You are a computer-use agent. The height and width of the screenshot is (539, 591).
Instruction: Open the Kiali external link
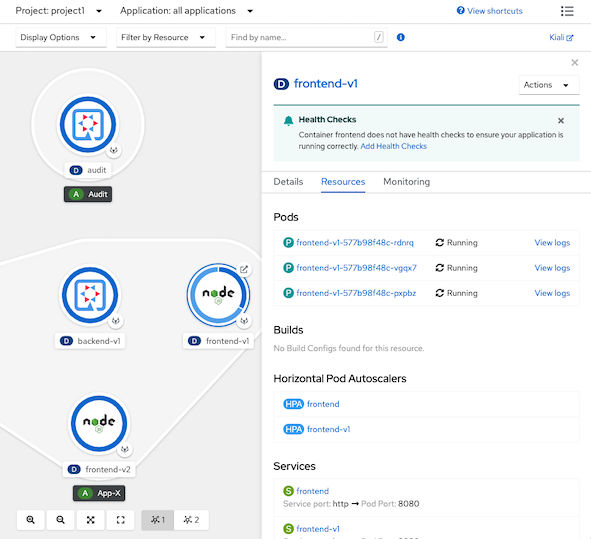click(x=561, y=37)
